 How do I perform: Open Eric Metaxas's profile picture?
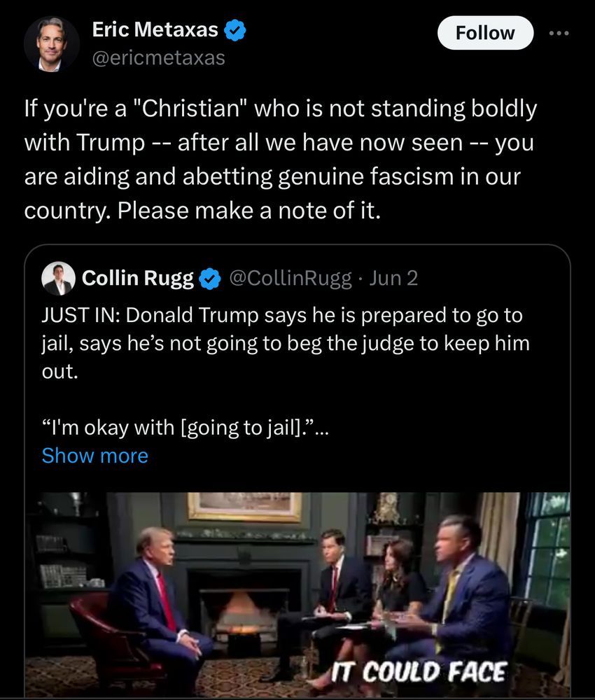52,44
